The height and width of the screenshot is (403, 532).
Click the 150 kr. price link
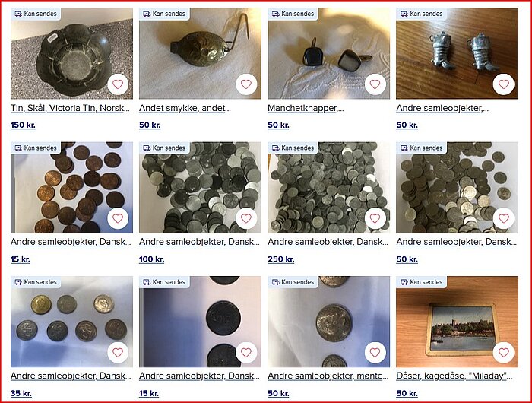(x=23, y=125)
